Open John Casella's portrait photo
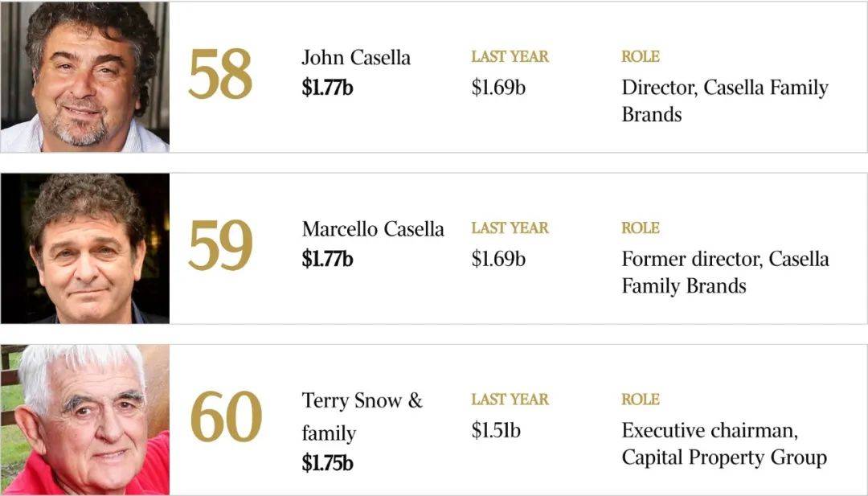This screenshot has width=868, height=496. tap(84, 77)
